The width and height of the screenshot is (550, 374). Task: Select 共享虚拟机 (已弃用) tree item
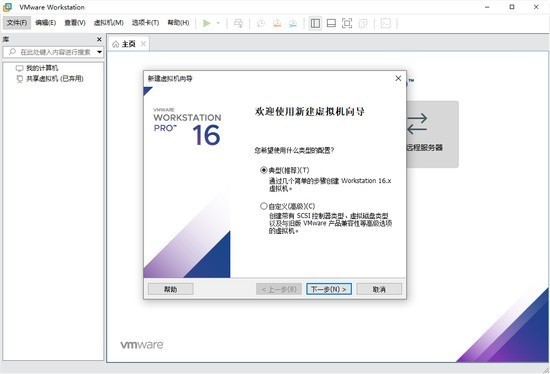tap(55, 79)
